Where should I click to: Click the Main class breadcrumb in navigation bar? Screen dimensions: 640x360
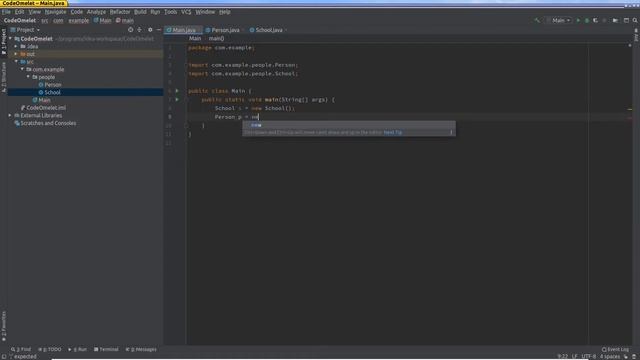[x=102, y=20]
